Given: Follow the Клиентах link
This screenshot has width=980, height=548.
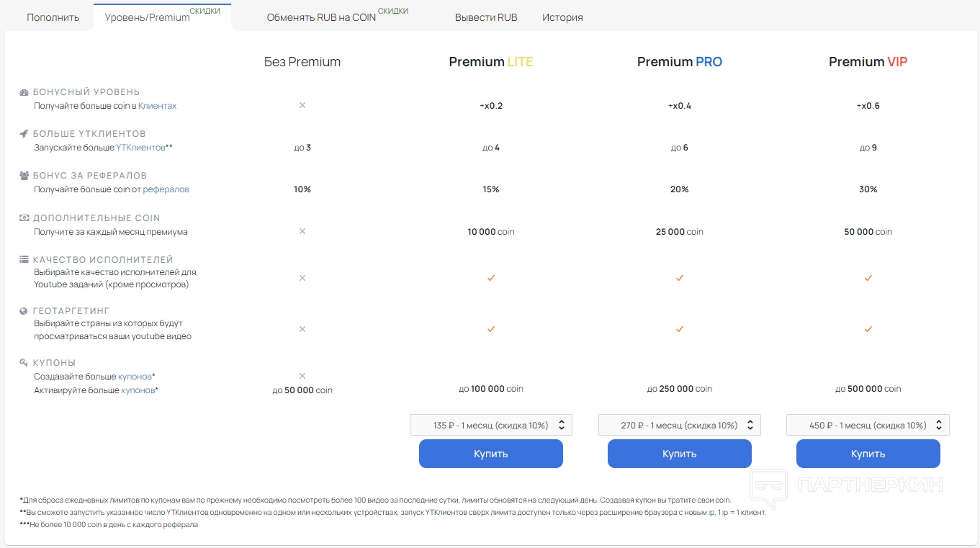Looking at the screenshot, I should coord(157,106).
